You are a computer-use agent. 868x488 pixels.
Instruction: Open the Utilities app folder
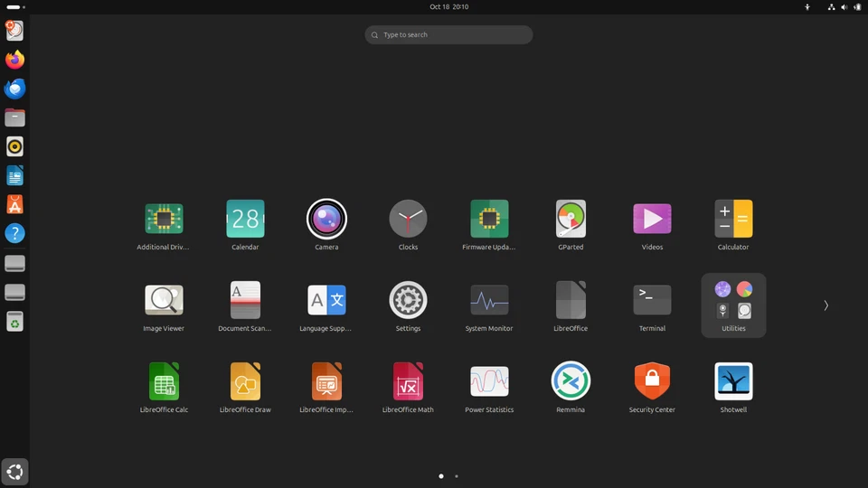(x=733, y=305)
